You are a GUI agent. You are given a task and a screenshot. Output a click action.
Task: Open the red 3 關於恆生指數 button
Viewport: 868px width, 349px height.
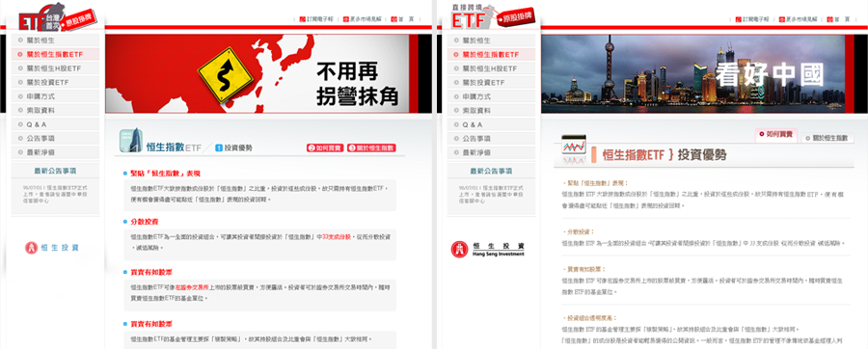(x=371, y=148)
